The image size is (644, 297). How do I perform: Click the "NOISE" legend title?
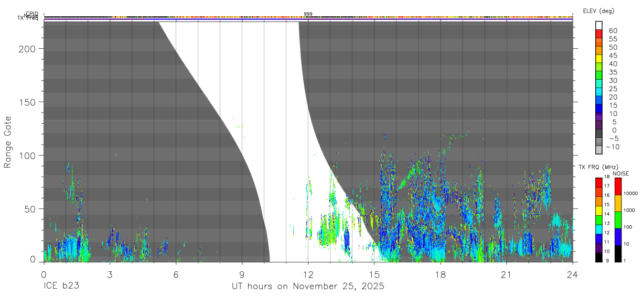tap(620, 173)
